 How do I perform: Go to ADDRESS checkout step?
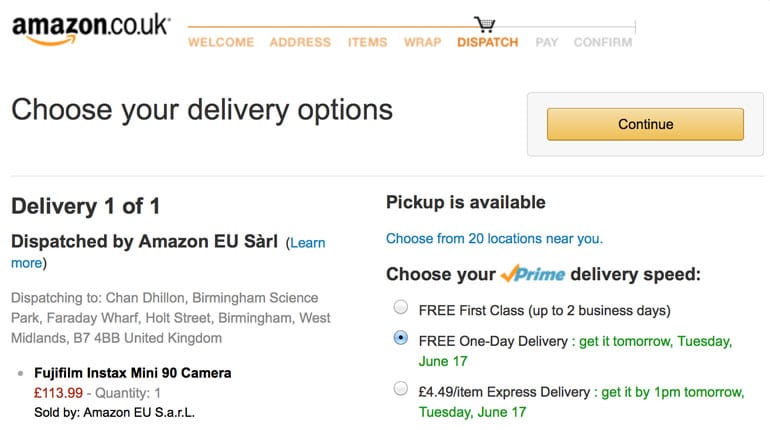[x=299, y=43]
